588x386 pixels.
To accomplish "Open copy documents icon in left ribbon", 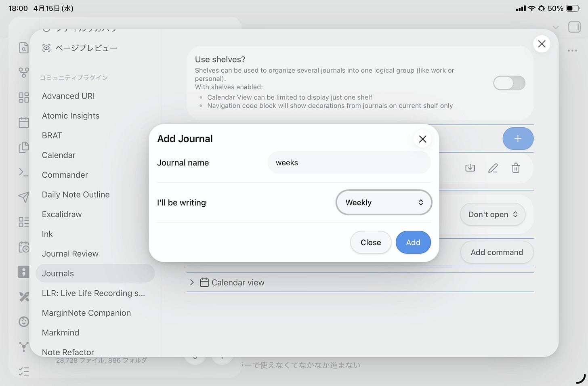I will click(24, 147).
